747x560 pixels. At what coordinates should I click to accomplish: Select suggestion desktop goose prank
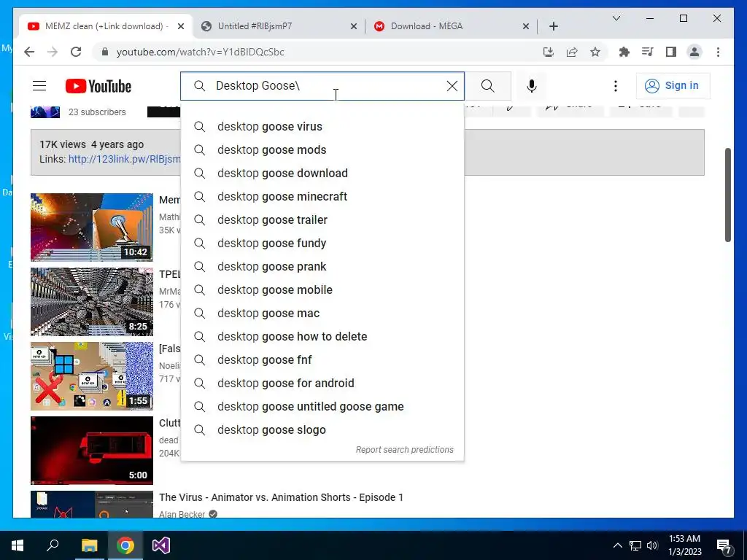(x=322, y=266)
